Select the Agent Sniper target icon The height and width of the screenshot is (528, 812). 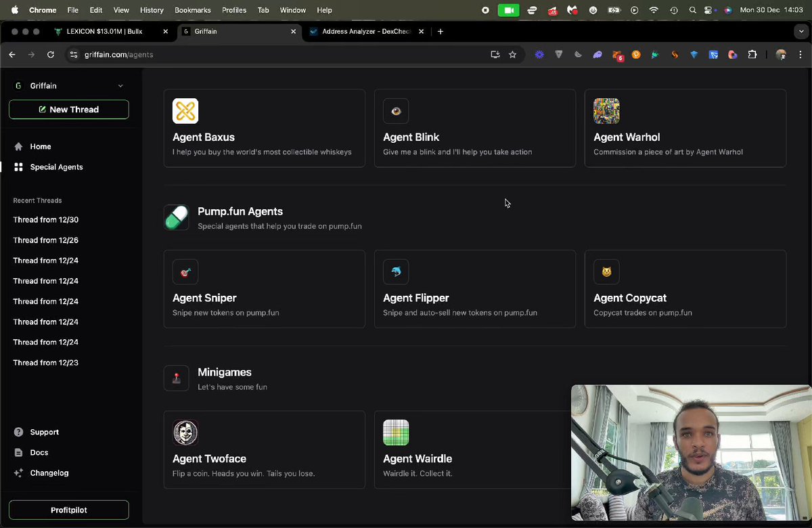coord(185,272)
